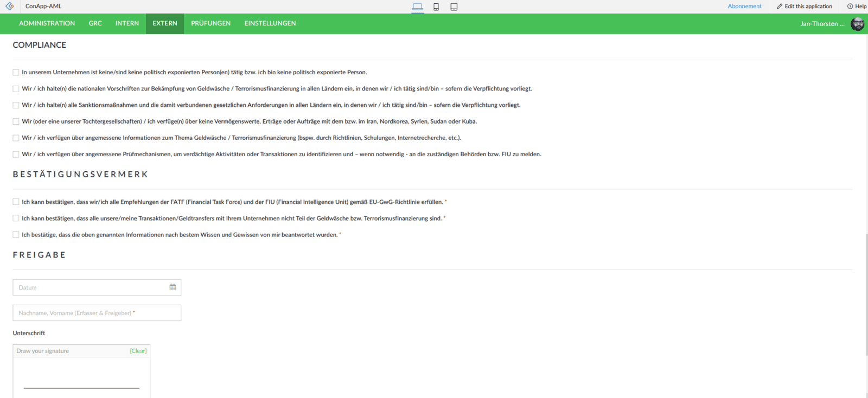
Task: Tick the Sanktionsmaßnahmen compliance checkbox
Action: pyautogui.click(x=16, y=105)
